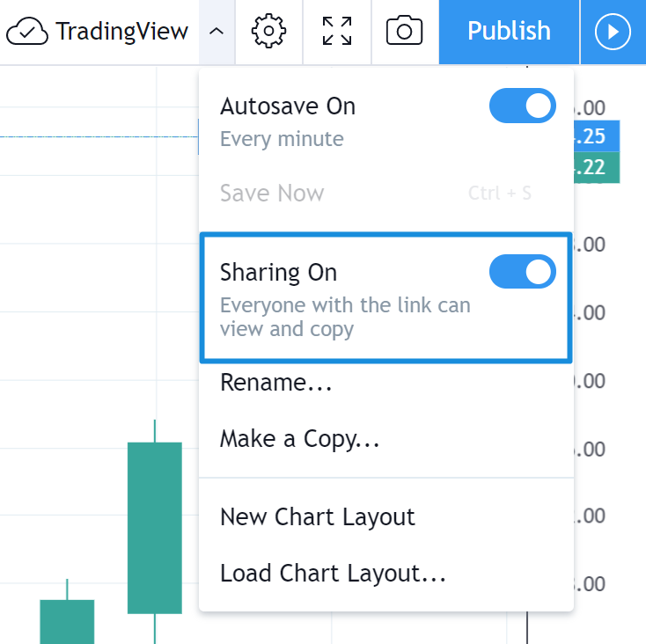This screenshot has height=644, width=646.
Task: Open Load Chart Layout... dialog
Action: 333,574
